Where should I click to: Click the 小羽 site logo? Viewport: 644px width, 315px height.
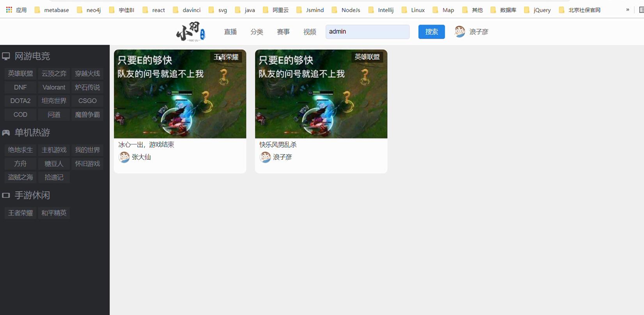coord(191,32)
